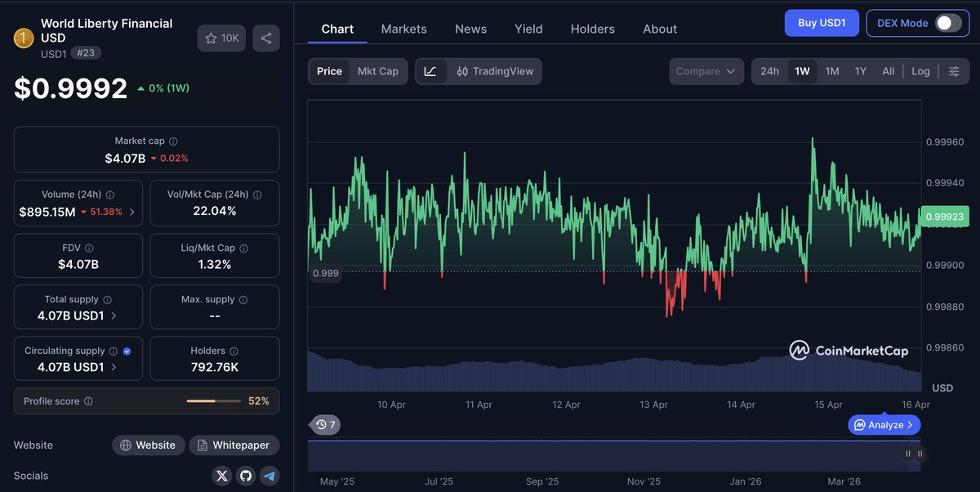Expand the Volume (24h) chevron
The image size is (980, 492).
[132, 212]
